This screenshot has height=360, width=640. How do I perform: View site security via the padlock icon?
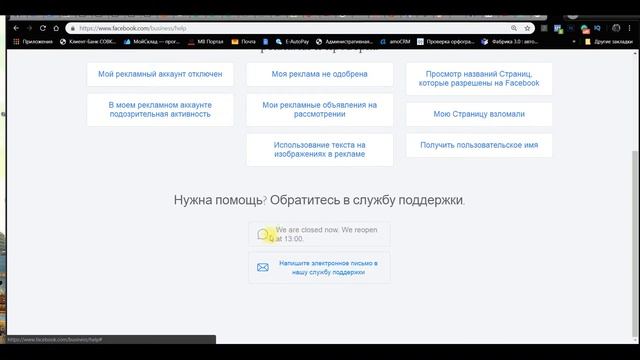click(73, 28)
